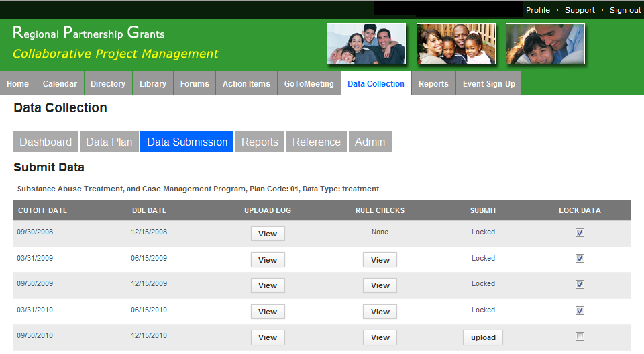Check Lock Data for cutoff 09/30/2010
The image size is (644, 354).
click(580, 337)
